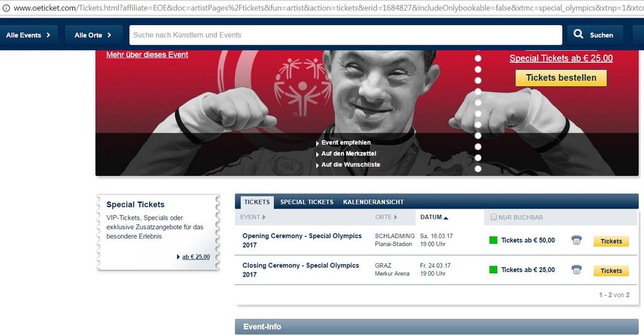Click the arrow bullet beside Event empfehlen

(x=318, y=143)
